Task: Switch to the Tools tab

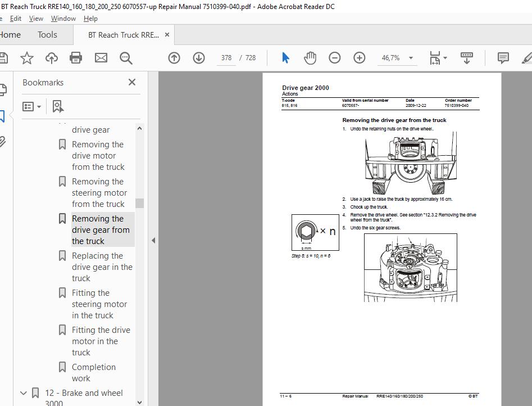Action: tap(47, 35)
